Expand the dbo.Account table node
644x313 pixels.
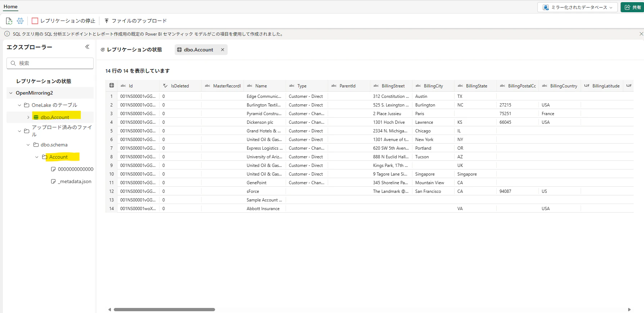(28, 117)
